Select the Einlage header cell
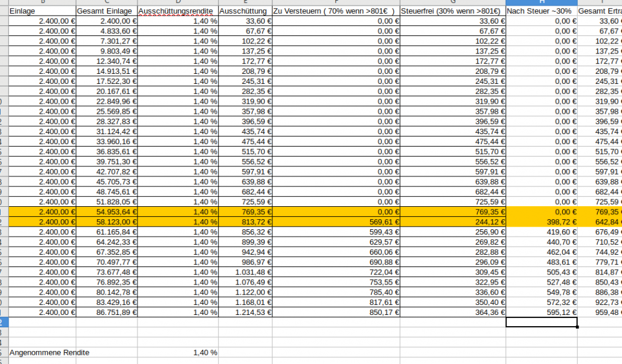This screenshot has height=364, width=622. click(42, 11)
